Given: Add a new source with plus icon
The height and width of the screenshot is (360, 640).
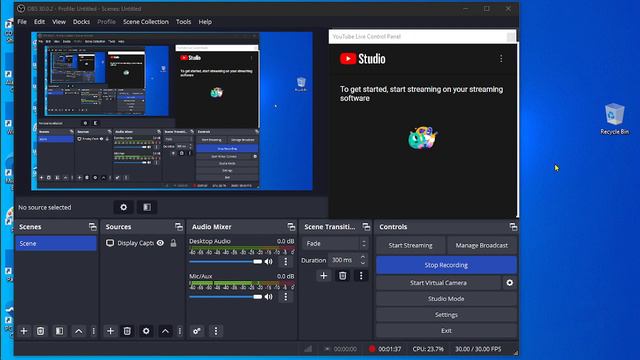Looking at the screenshot, I should (110, 331).
